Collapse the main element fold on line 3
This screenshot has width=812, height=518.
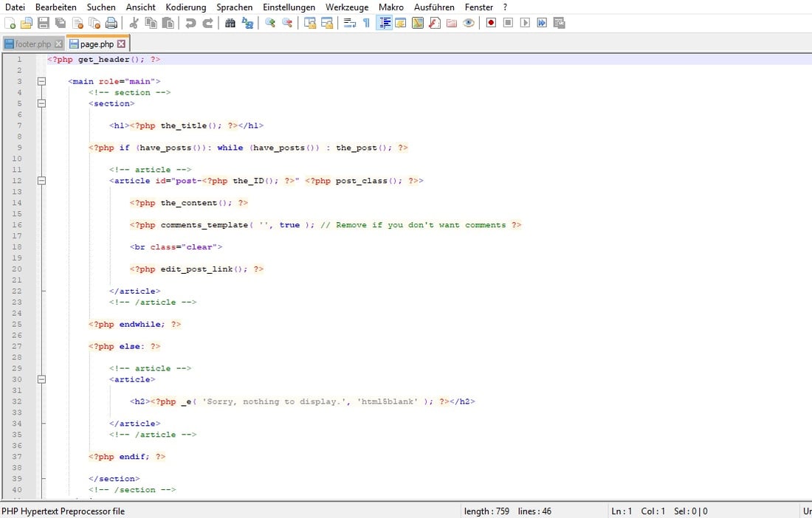(41, 81)
